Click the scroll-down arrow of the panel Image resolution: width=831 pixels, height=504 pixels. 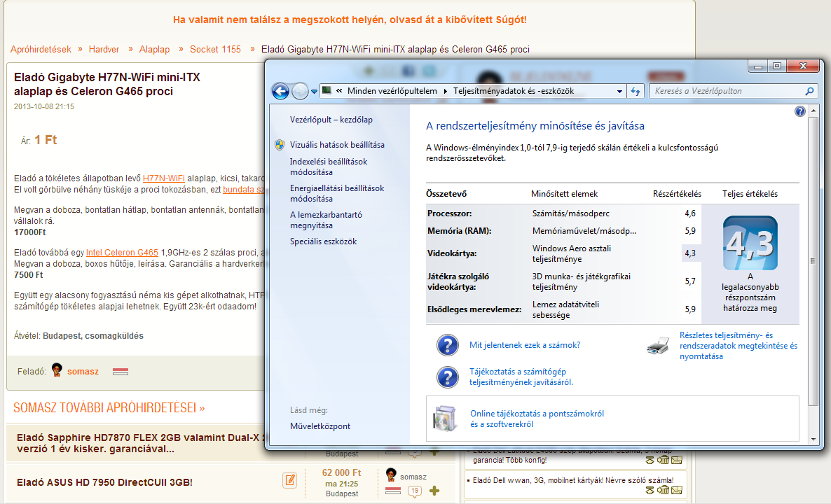[x=813, y=440]
